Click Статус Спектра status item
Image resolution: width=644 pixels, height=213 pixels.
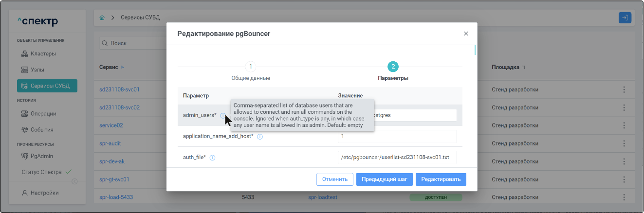(x=47, y=172)
